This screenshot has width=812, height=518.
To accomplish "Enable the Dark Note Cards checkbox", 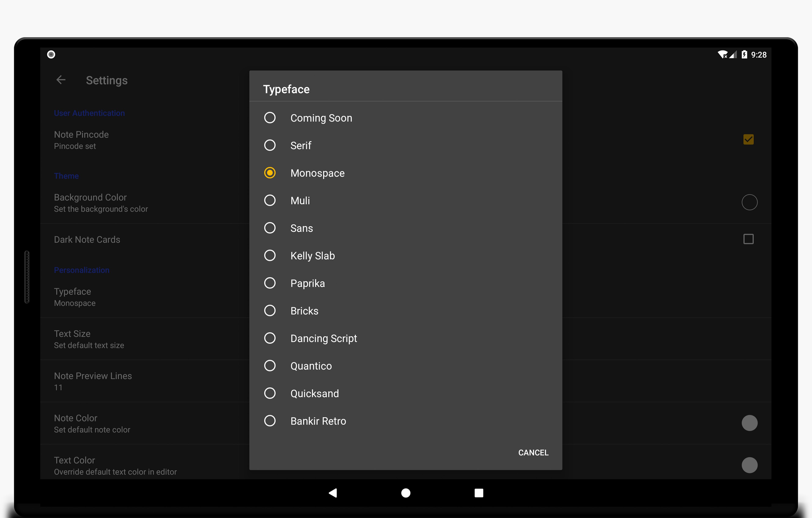I will 748,239.
